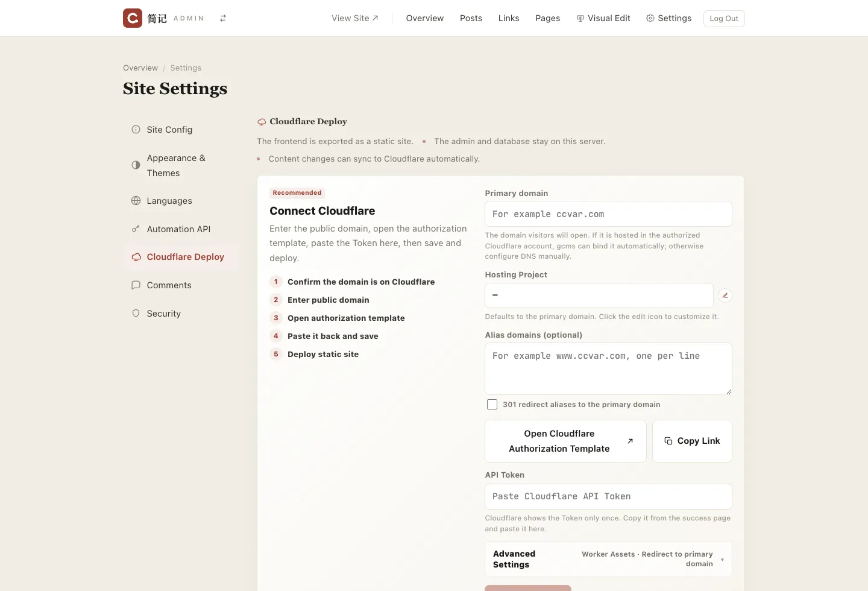Click the swap arrows icon beside ADMIN
The width and height of the screenshot is (868, 591).
coord(223,18)
